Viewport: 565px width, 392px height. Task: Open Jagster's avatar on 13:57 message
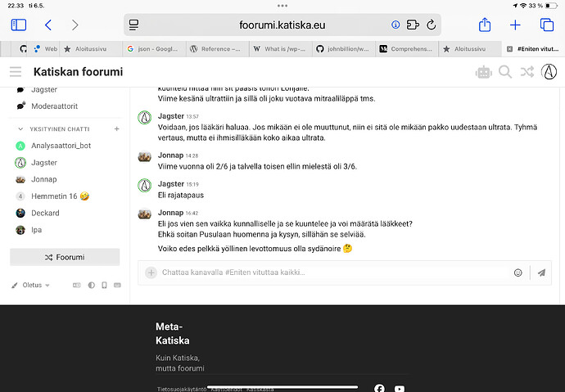[x=144, y=118]
